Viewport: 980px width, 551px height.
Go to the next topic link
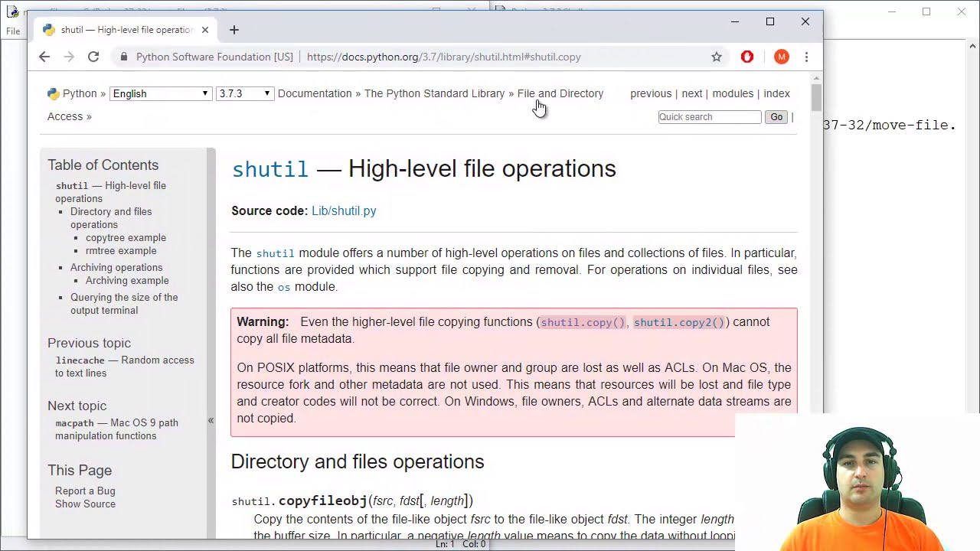point(691,93)
